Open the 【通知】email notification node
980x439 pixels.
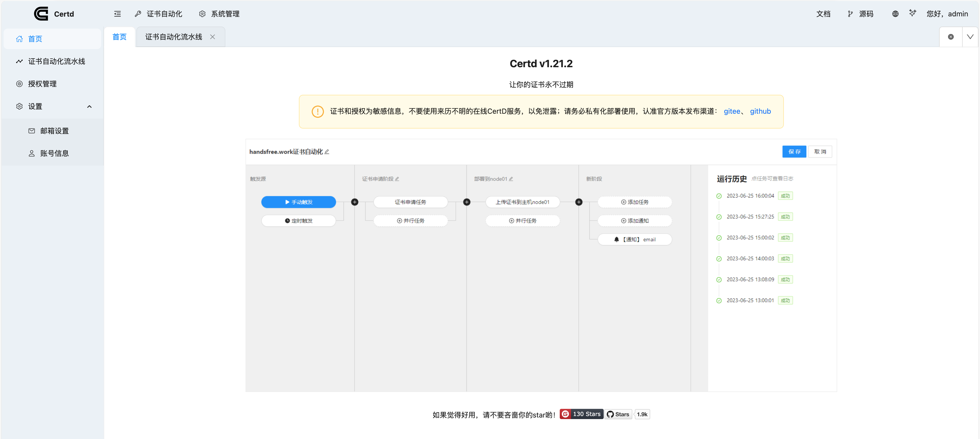coord(635,239)
